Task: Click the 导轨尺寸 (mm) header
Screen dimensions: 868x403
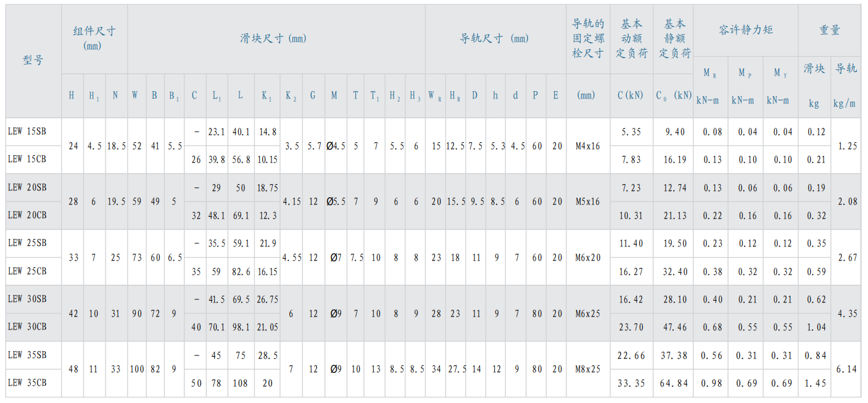Action: coord(494,38)
